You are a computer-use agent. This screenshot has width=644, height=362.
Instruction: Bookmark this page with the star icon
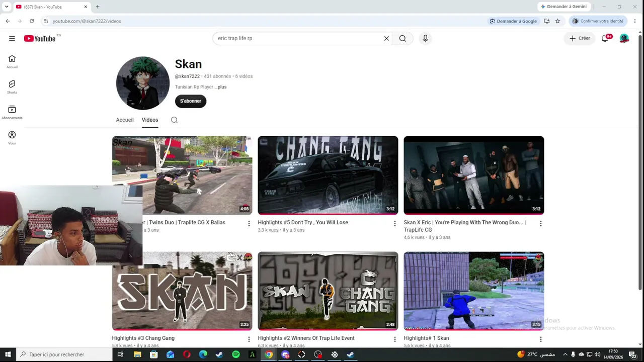(x=557, y=21)
